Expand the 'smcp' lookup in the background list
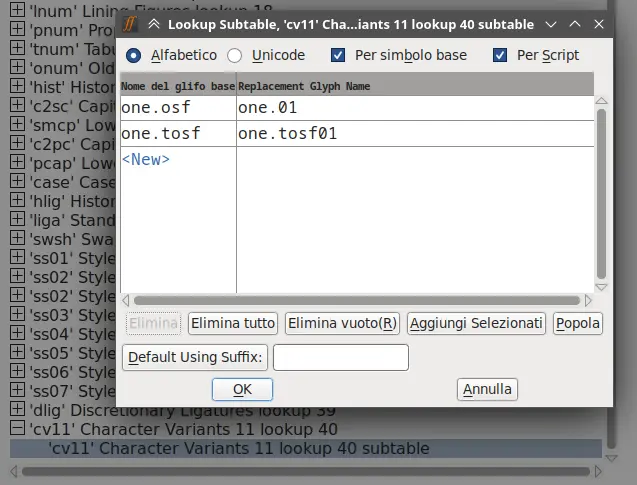The image size is (637, 485). tap(17, 124)
